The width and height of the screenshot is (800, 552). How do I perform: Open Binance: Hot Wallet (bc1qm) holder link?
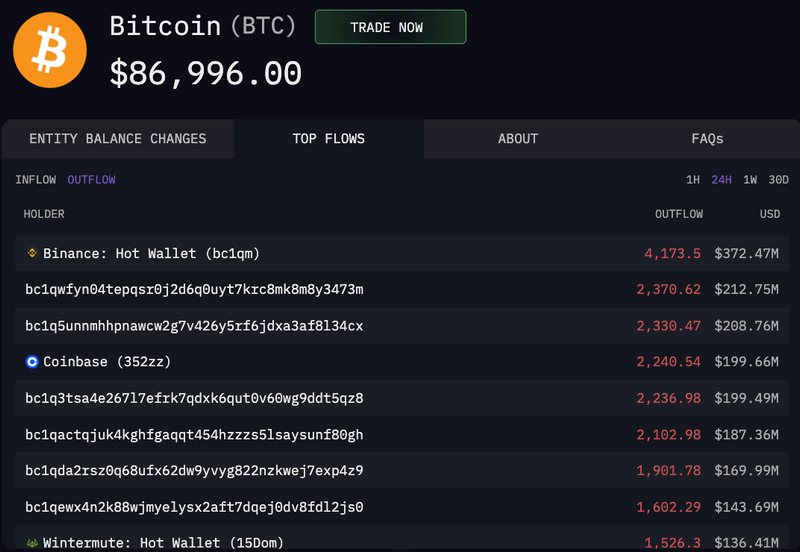point(151,253)
